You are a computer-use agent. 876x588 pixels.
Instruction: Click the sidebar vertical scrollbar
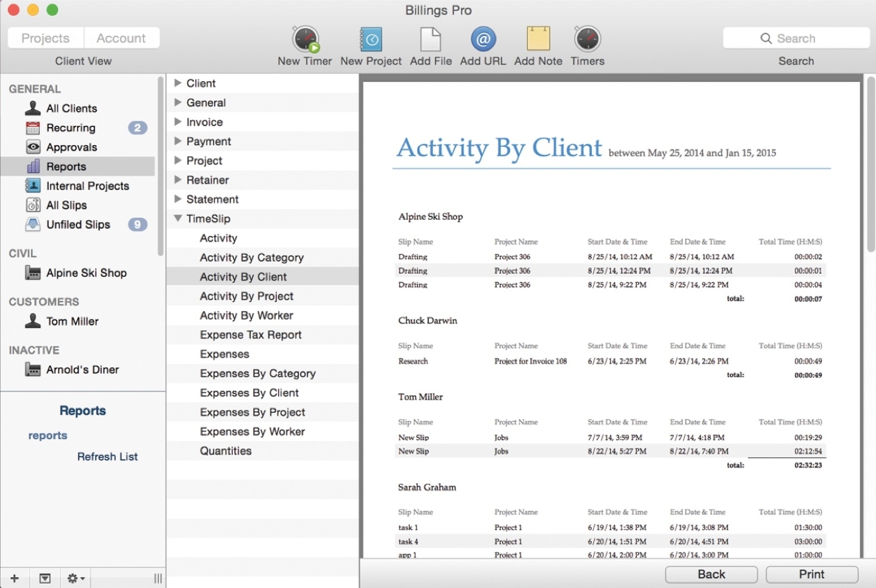click(x=160, y=166)
